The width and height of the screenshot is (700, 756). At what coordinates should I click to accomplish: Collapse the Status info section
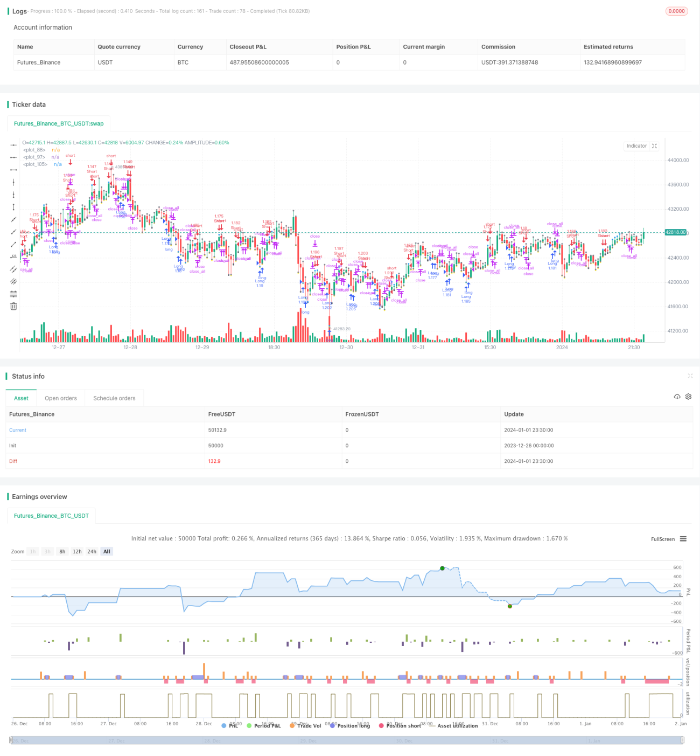tap(690, 376)
